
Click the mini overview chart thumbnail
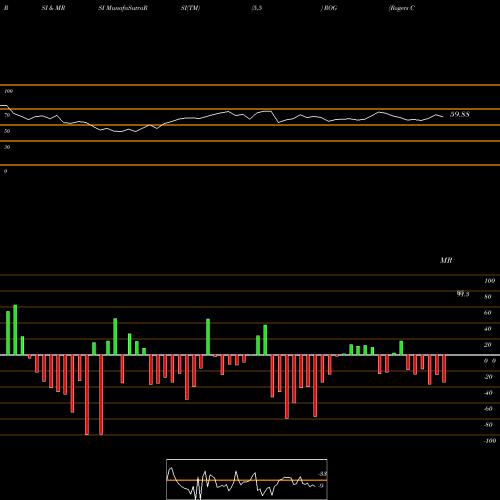[x=247, y=479]
